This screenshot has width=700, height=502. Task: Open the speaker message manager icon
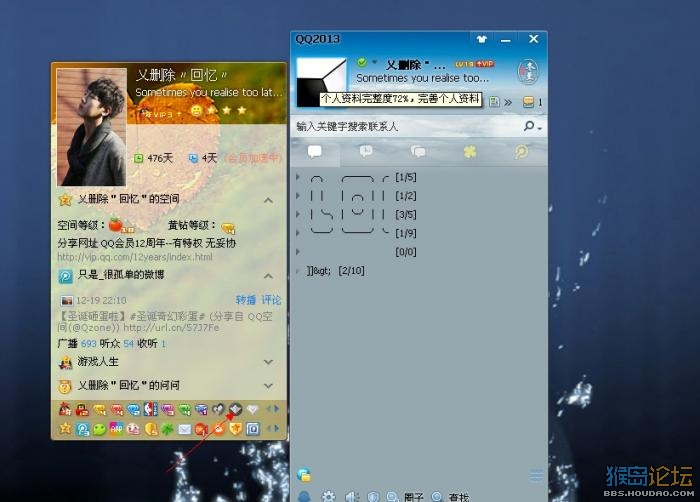point(352,497)
